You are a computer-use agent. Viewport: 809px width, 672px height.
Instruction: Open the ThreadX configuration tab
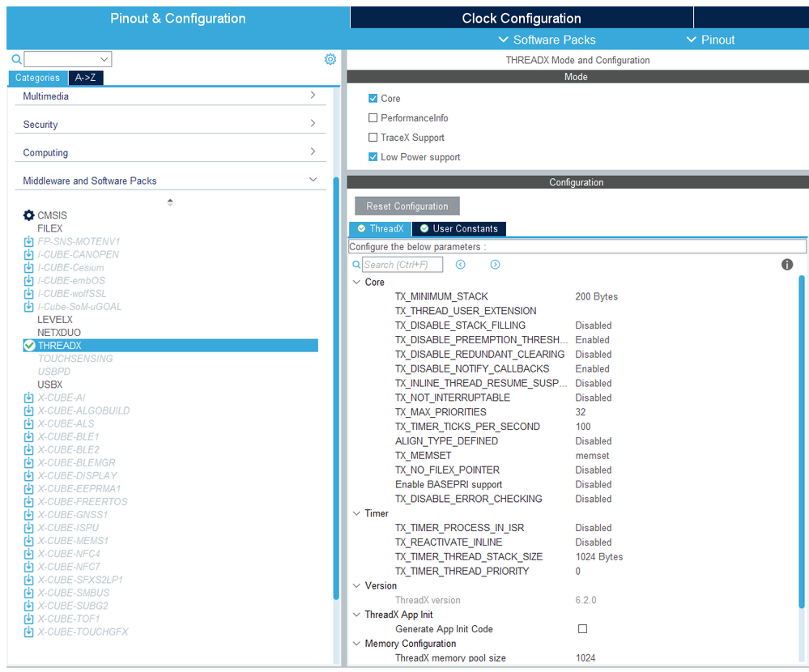[381, 228]
